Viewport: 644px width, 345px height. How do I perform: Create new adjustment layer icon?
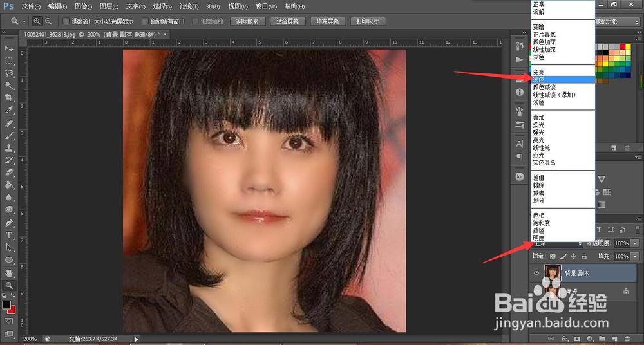click(589, 339)
